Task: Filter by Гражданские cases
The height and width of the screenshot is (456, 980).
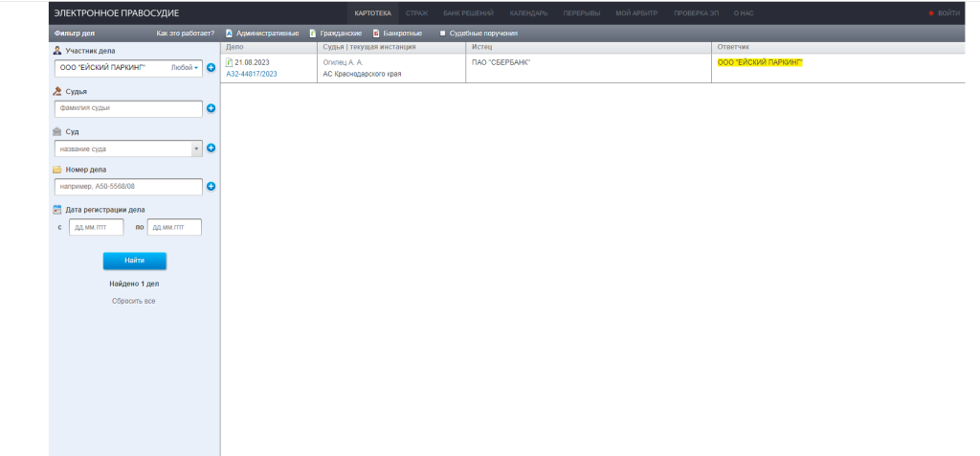Action: tap(341, 34)
